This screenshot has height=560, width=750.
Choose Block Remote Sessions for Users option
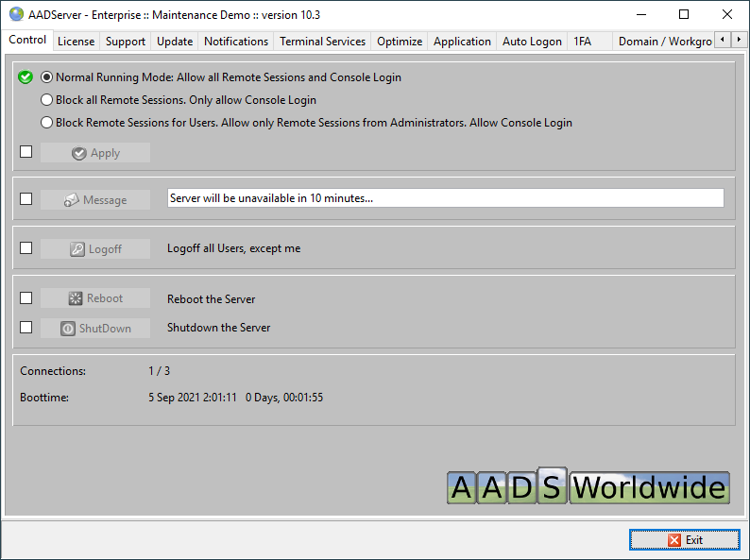coord(47,123)
